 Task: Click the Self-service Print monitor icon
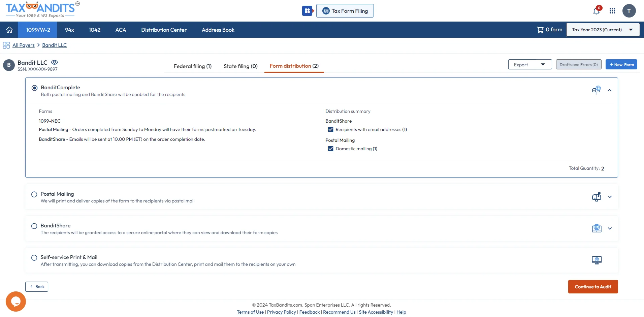point(597,260)
